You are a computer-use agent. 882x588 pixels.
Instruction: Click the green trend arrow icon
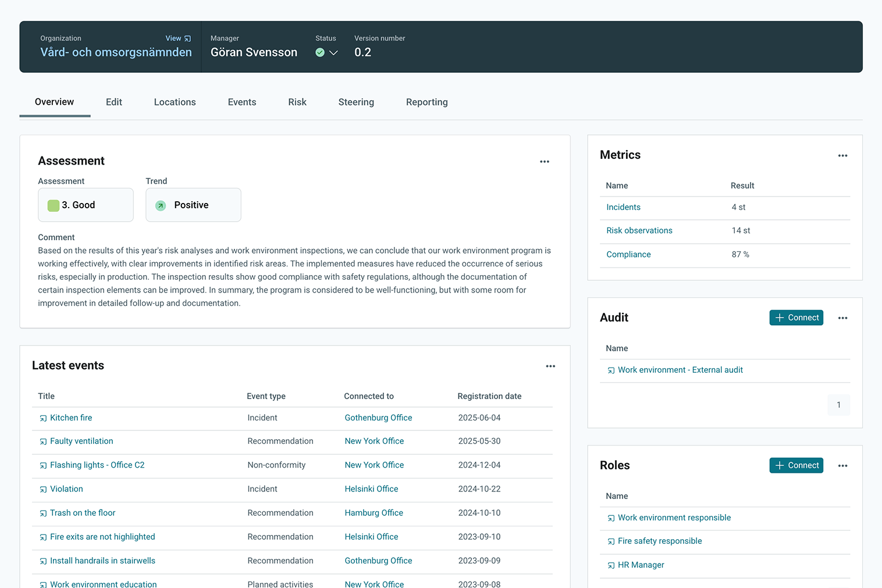(x=161, y=205)
